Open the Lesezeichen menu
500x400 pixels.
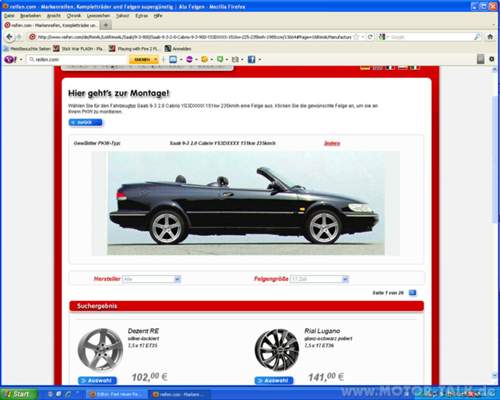tap(98, 16)
